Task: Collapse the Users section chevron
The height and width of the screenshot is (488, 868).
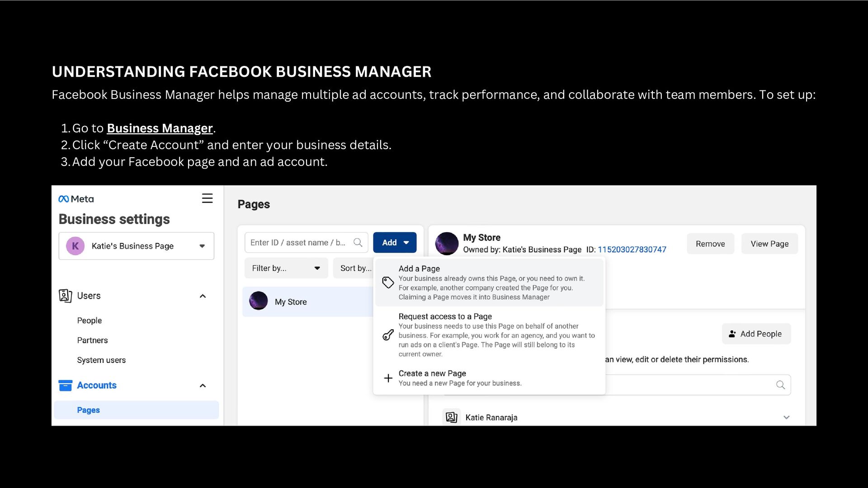Action: point(203,296)
